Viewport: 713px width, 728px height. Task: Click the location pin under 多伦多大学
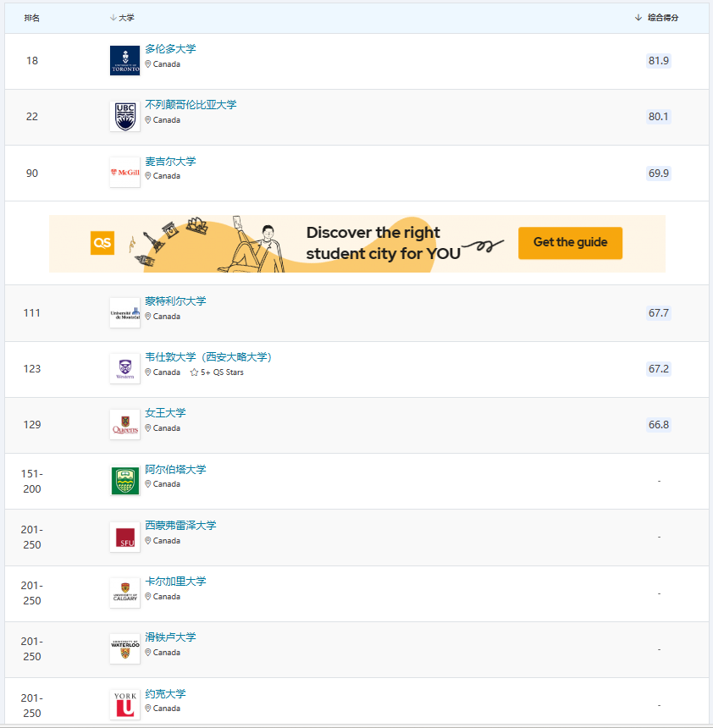coord(147,64)
